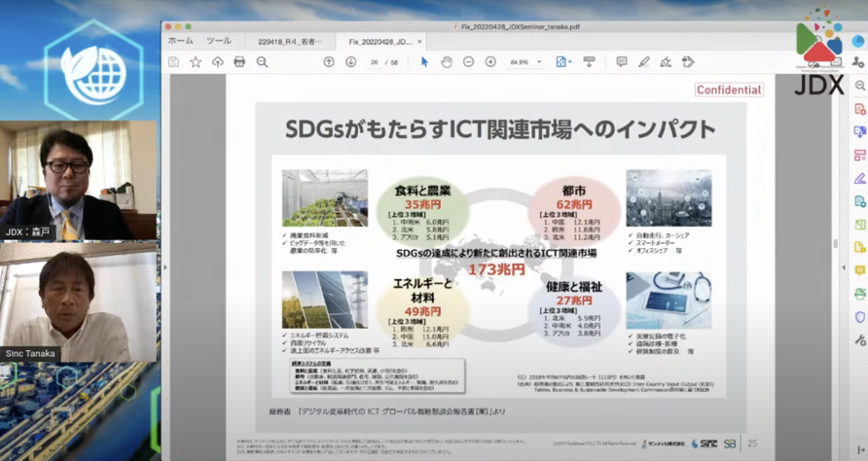Go to next page with down arrow
The image size is (868, 461).
(351, 62)
